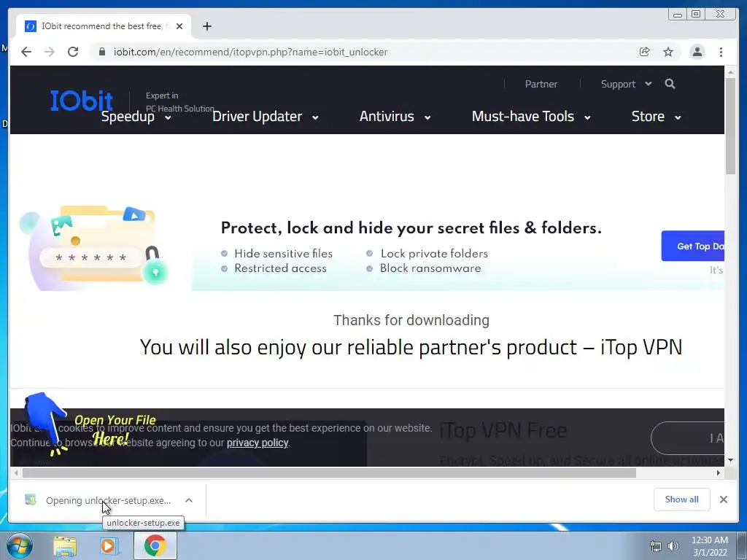
Task: Bookmark this page with the star
Action: click(668, 52)
